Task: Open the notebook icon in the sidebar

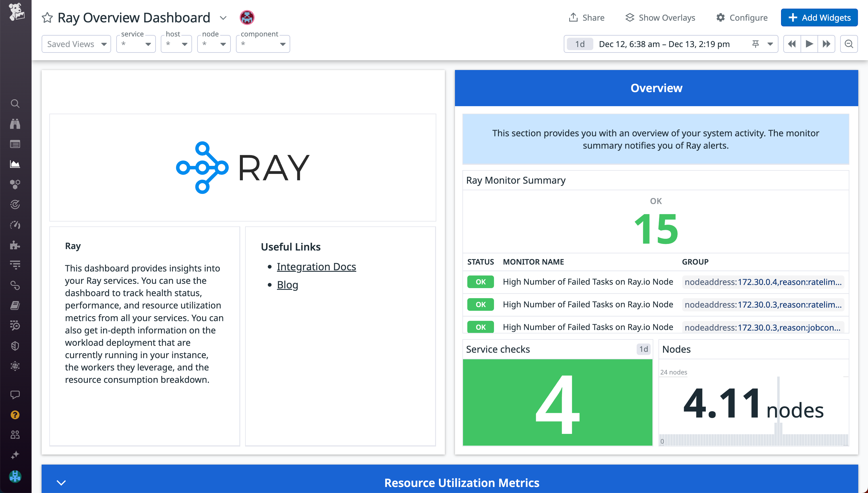Action: (15, 305)
